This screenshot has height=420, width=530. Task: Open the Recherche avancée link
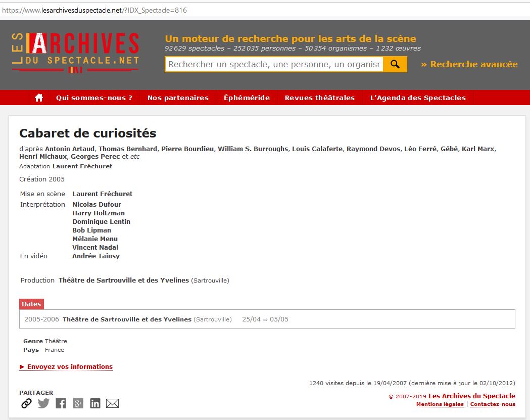(x=469, y=64)
